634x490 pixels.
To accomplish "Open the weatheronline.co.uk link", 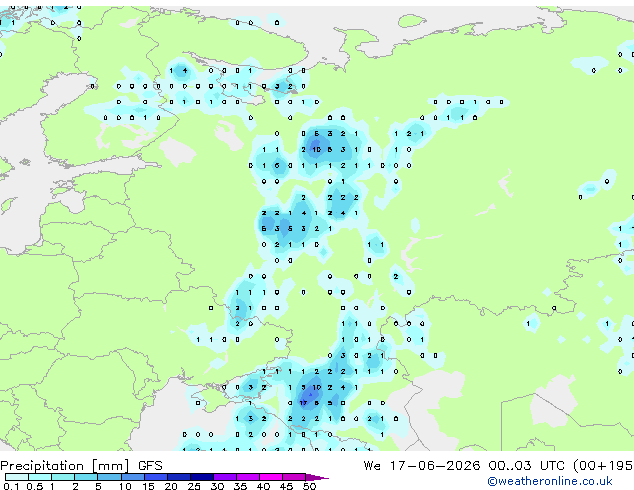I will (x=550, y=481).
